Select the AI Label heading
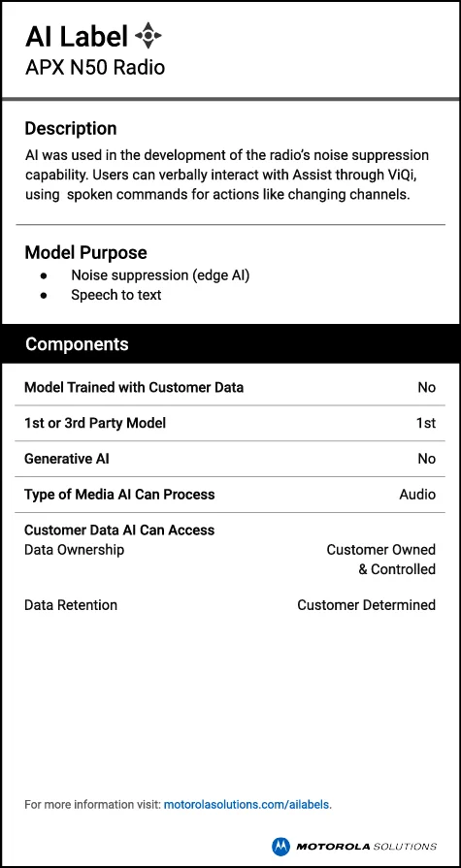This screenshot has height=868, width=461. click(77, 37)
